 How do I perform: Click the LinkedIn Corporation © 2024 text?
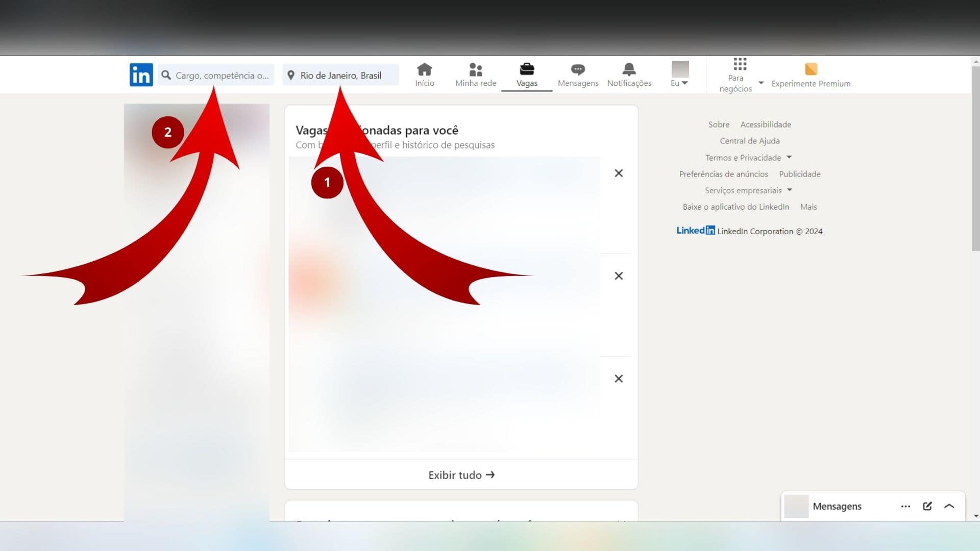(x=770, y=231)
